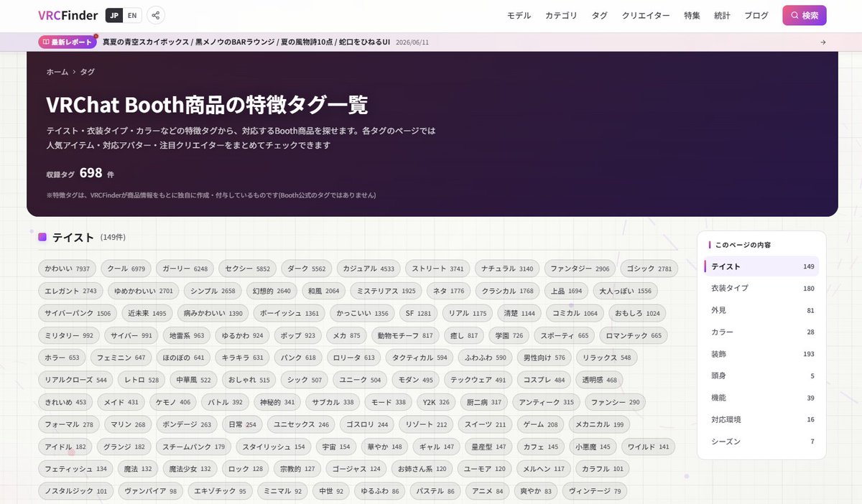Jump to 頭身 section in sidebar
The image size is (862, 504).
(761, 375)
